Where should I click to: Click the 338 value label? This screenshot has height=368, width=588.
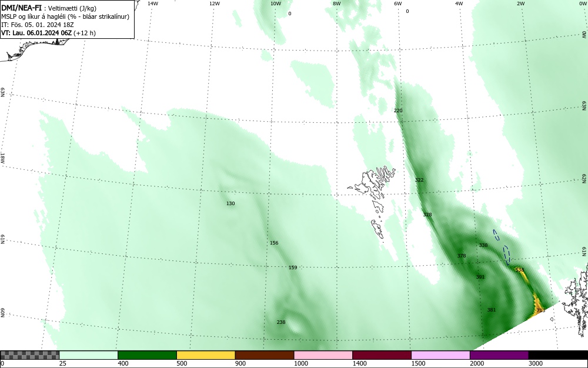click(x=483, y=245)
